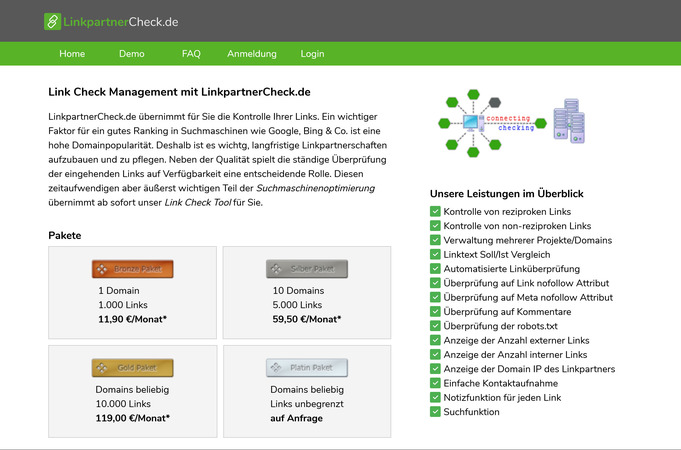The image size is (681, 450).
Task: Click the italic 'Suchmaschinenoptimierung' text
Action: coord(315,188)
